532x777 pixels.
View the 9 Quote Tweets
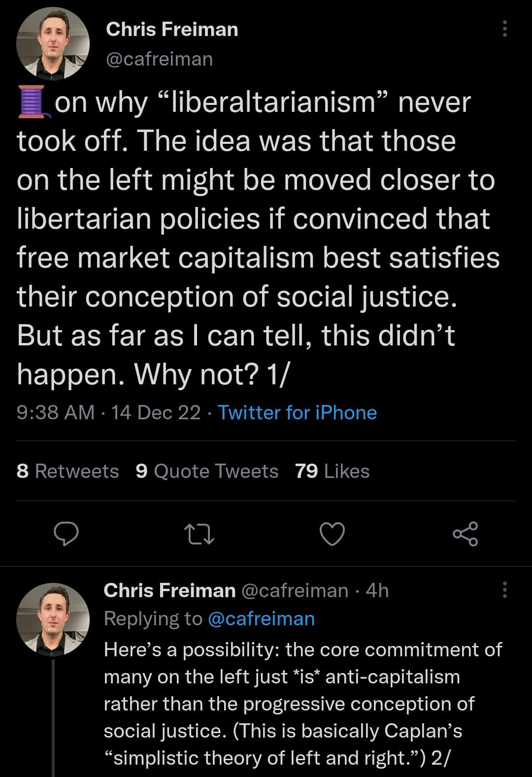207,471
